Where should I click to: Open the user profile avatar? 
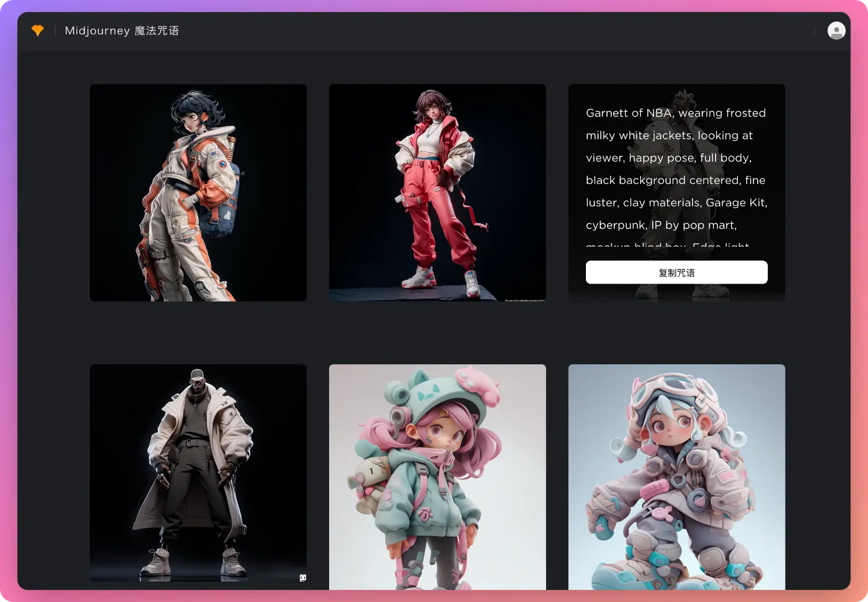tap(836, 30)
